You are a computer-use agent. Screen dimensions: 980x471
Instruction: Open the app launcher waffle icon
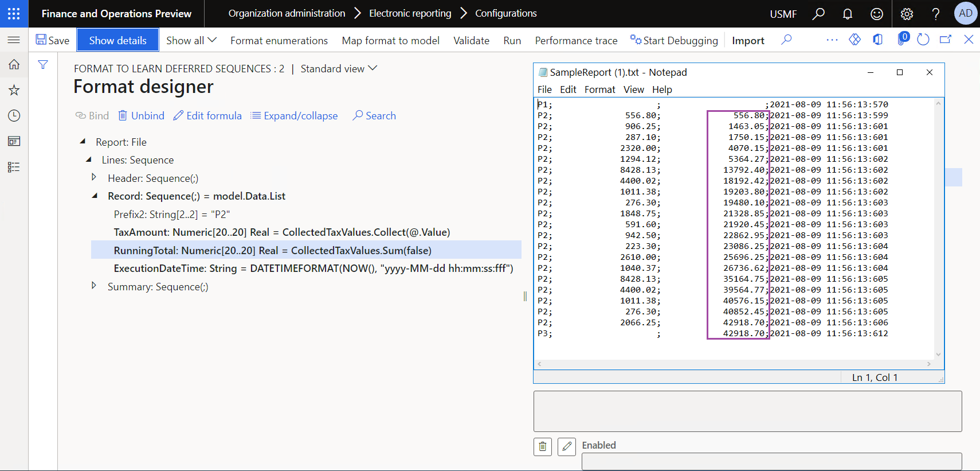[x=14, y=14]
